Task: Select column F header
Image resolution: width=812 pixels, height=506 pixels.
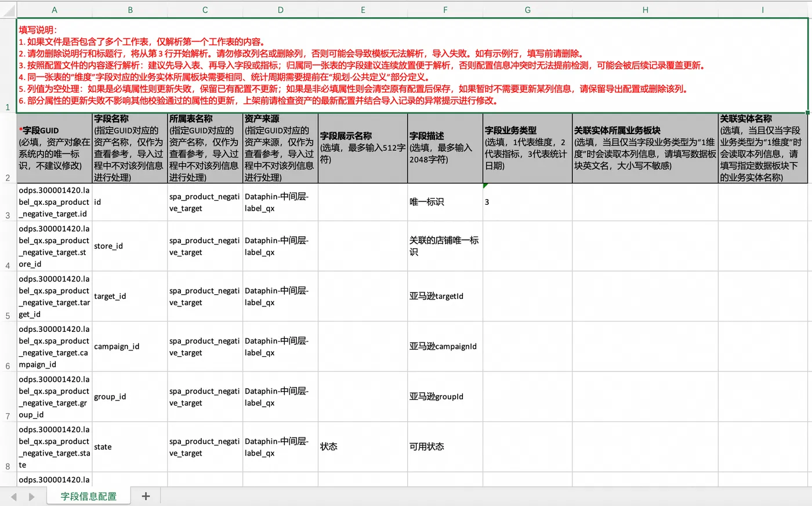Action: [x=445, y=10]
